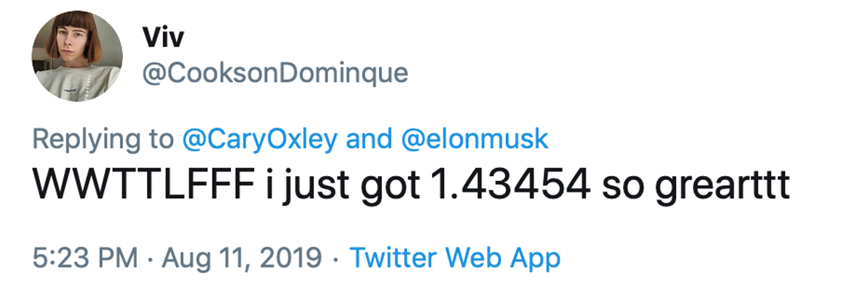Click the "Twitter Web App" source link
Viewport: 868px width, 300px height.
[x=455, y=257]
